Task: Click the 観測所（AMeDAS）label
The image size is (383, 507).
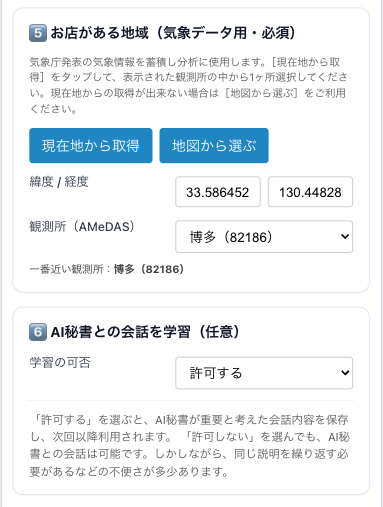Action: (82, 227)
